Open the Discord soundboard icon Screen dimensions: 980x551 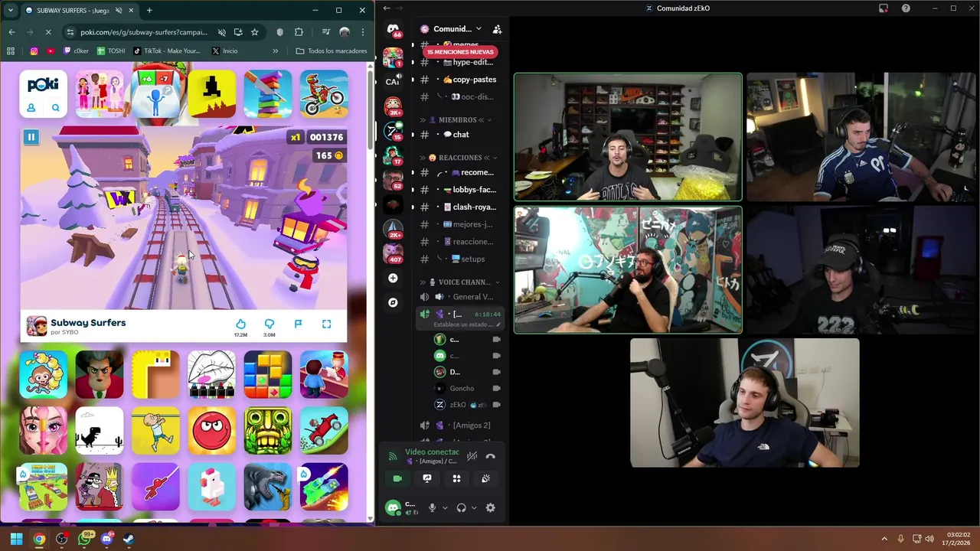click(485, 479)
